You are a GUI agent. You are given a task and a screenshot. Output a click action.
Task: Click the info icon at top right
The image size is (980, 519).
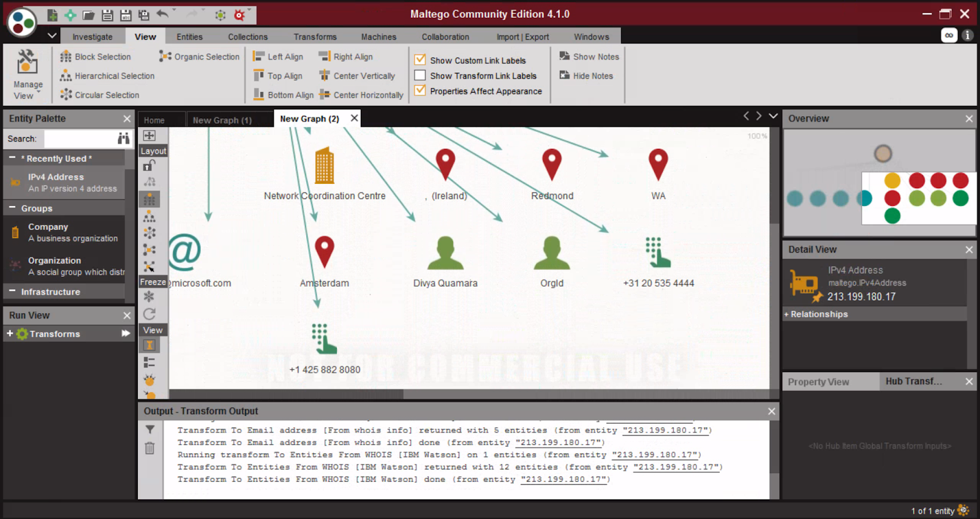(x=967, y=36)
